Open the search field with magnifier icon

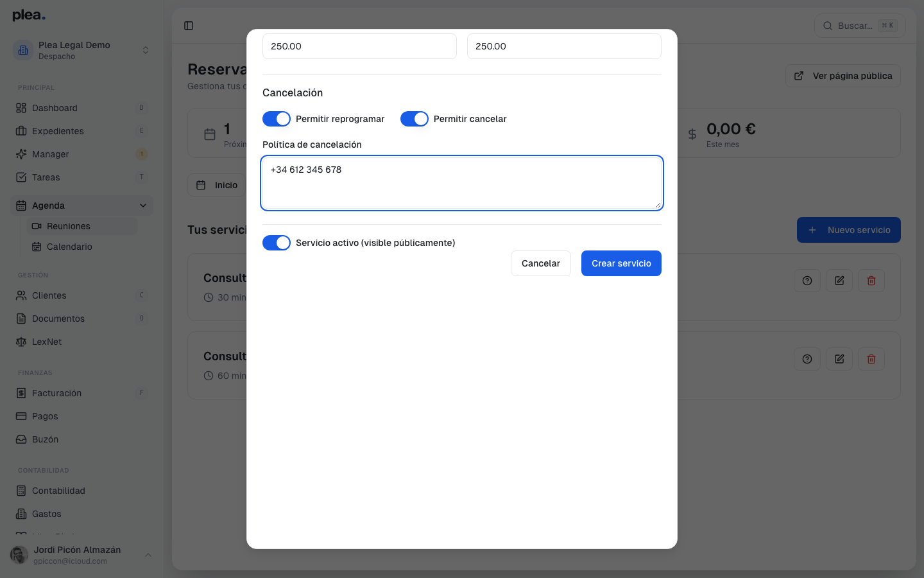pyautogui.click(x=828, y=26)
